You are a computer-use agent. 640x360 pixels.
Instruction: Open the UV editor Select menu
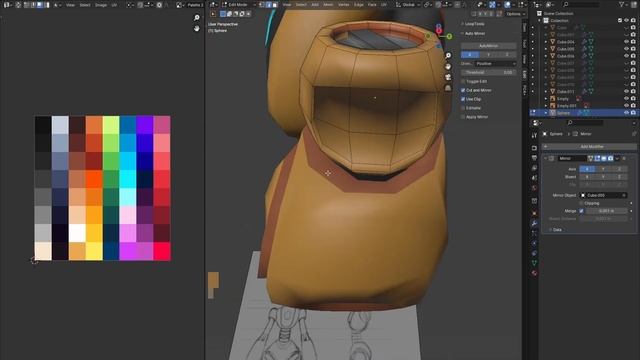[84, 5]
